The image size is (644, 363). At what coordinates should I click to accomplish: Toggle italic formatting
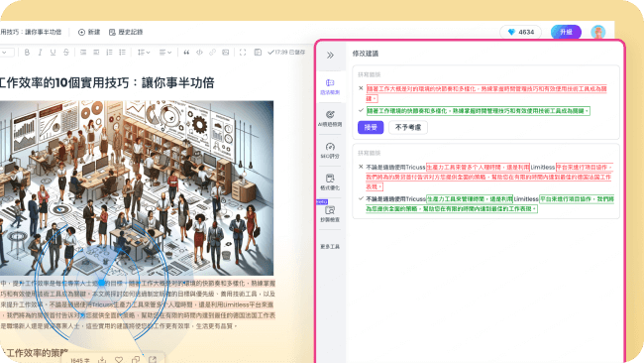[40, 53]
